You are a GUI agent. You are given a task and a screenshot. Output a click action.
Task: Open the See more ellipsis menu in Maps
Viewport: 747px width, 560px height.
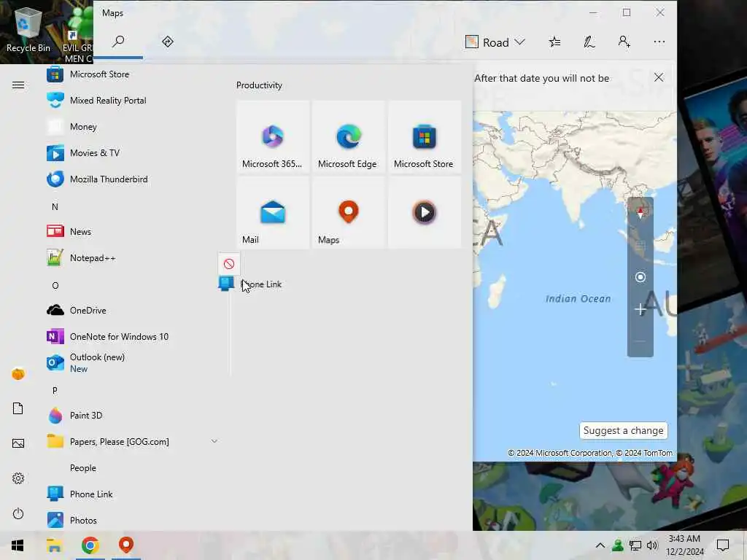pos(659,42)
